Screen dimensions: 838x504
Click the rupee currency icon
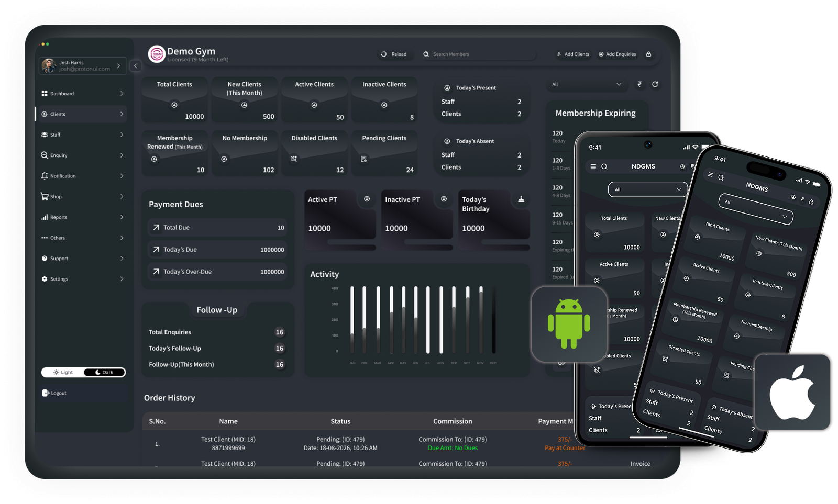pos(639,84)
